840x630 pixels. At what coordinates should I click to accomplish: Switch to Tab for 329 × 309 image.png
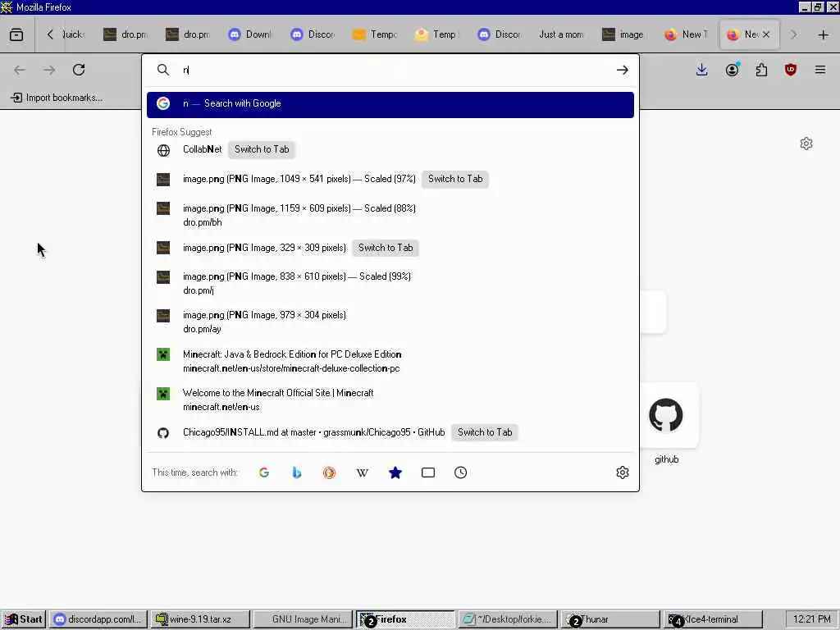386,248
